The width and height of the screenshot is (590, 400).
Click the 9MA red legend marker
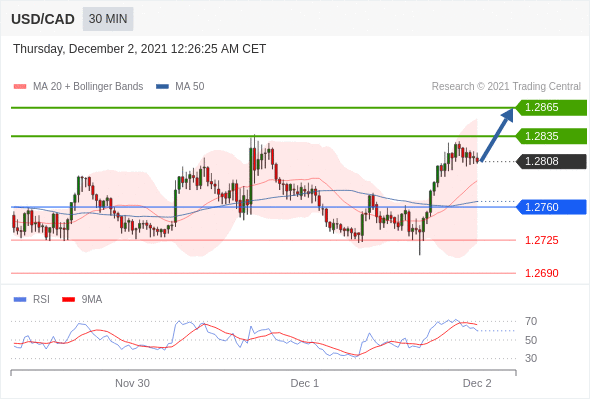coord(68,300)
